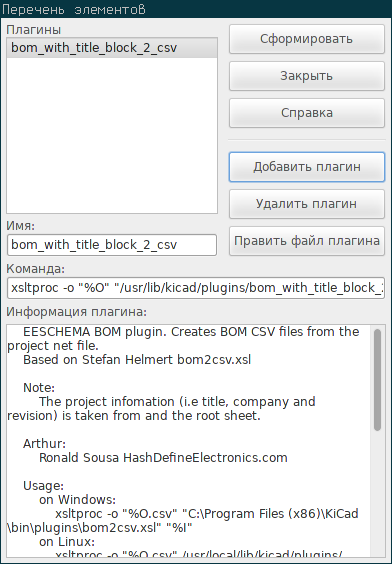Focus the Имя text field

pos(112,245)
